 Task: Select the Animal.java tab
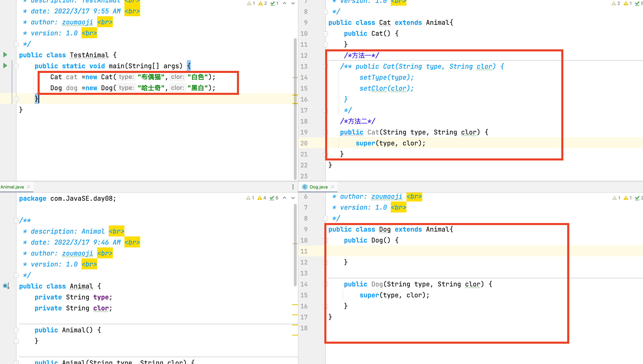12,187
